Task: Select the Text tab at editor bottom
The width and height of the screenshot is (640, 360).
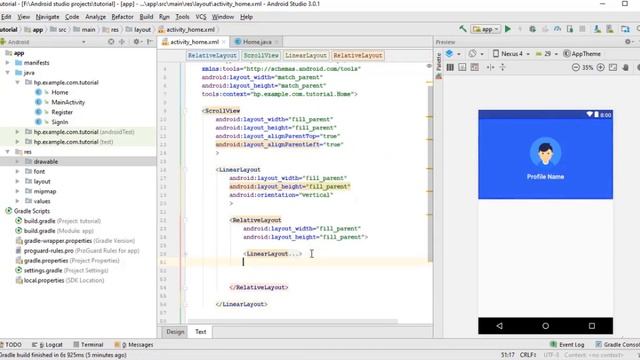Action: (200, 332)
